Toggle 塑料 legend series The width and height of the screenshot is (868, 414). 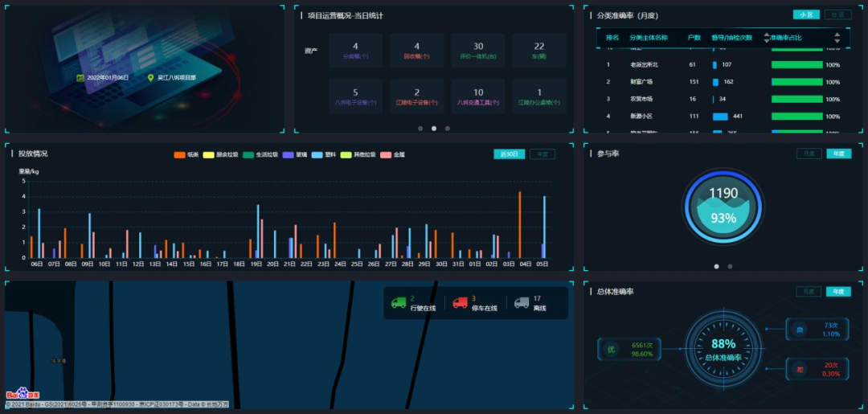[325, 155]
